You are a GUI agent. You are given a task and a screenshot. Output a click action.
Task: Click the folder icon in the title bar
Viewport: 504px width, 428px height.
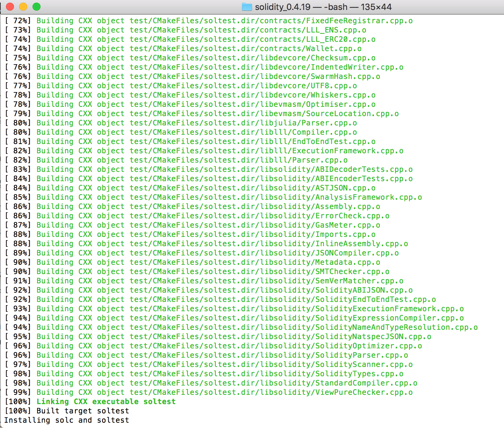click(247, 7)
